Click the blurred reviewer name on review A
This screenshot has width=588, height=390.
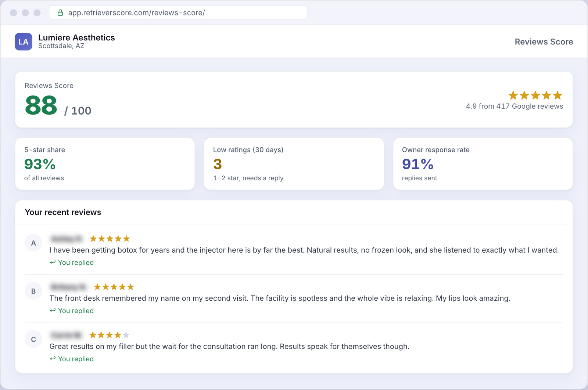67,239
